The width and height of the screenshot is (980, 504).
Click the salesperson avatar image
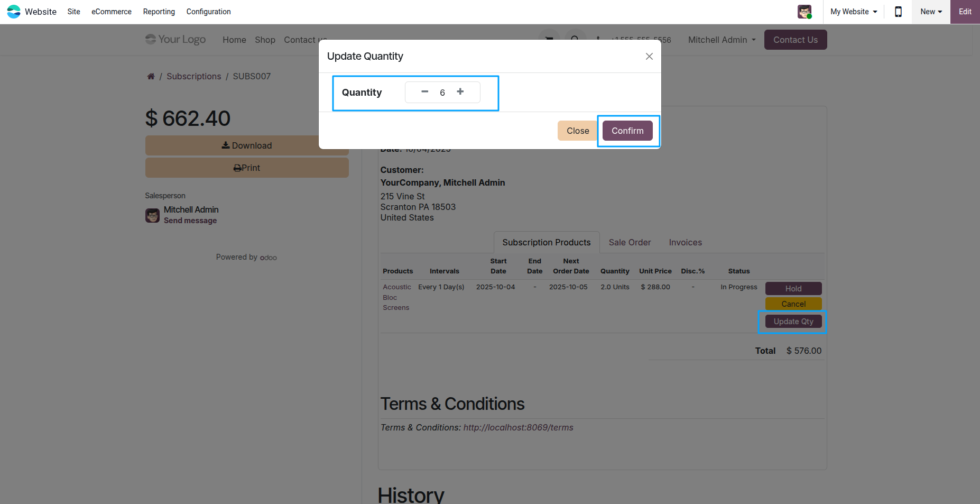152,215
